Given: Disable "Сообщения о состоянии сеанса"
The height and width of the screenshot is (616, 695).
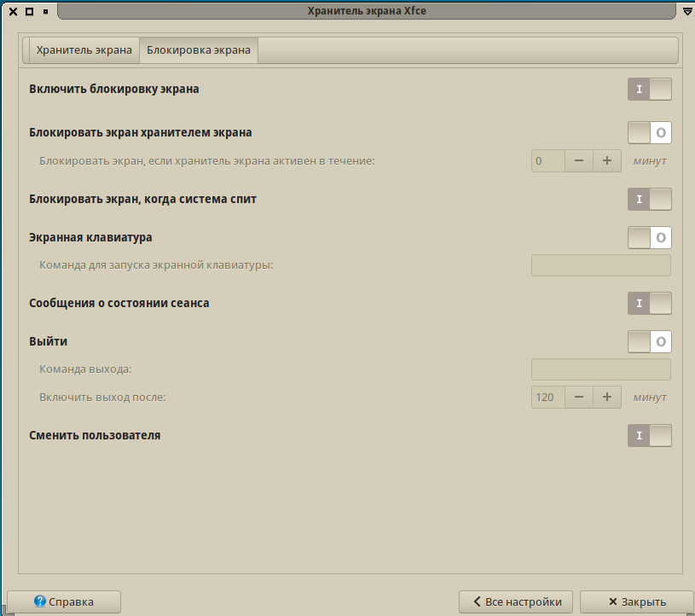Looking at the screenshot, I should point(649,303).
